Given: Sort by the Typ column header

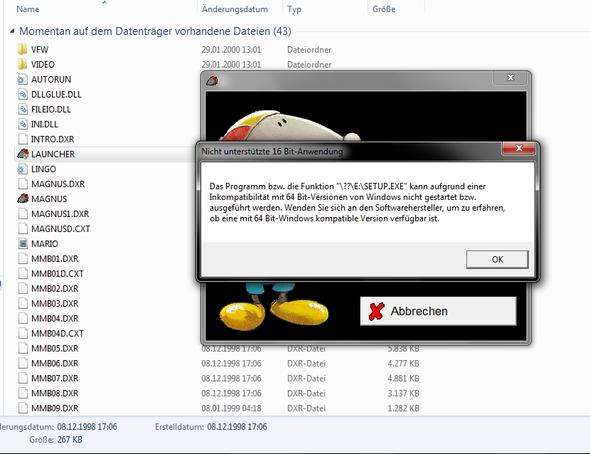Looking at the screenshot, I should (x=294, y=9).
